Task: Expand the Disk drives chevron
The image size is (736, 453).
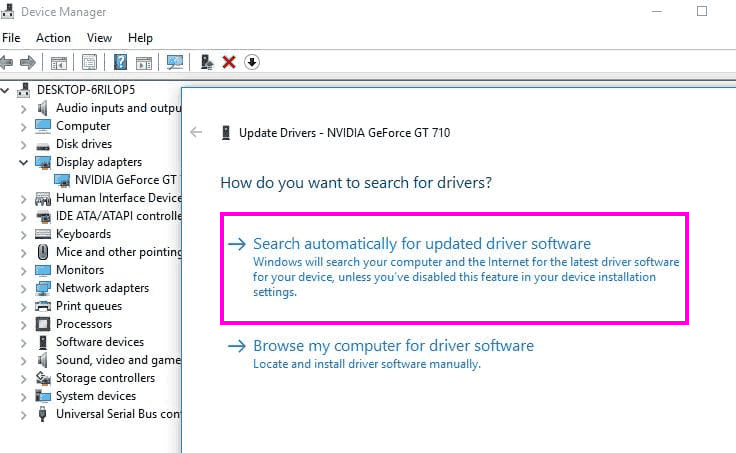Action: click(23, 145)
